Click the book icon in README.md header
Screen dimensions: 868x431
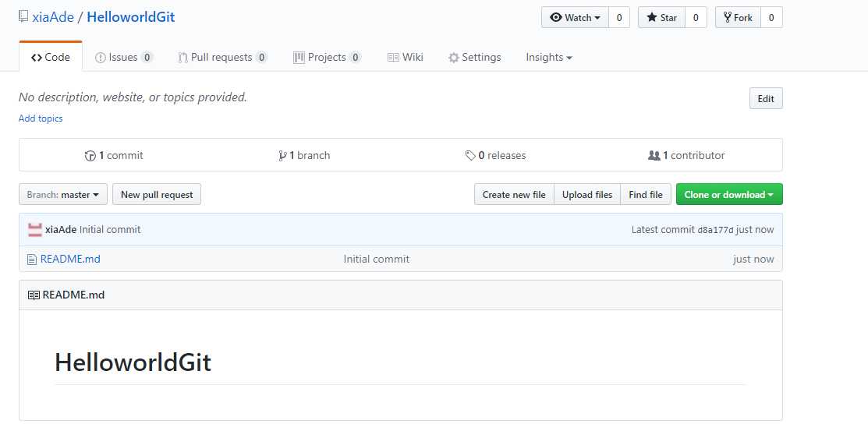coord(34,295)
